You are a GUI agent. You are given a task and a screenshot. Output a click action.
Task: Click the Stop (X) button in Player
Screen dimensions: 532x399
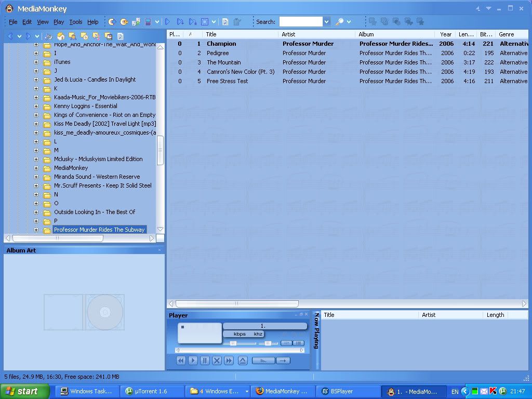pyautogui.click(x=217, y=361)
